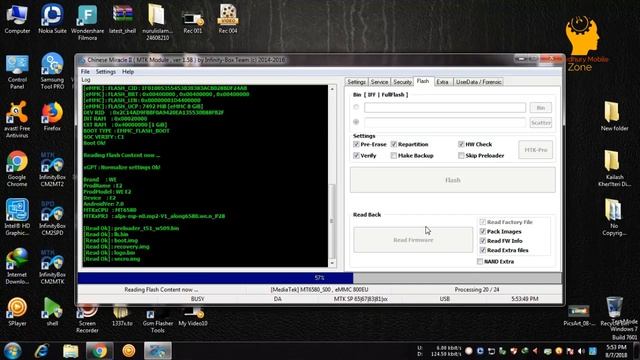Screen dimensions: 640x360
Task: Switch to the Settings tab
Action: (x=356, y=82)
